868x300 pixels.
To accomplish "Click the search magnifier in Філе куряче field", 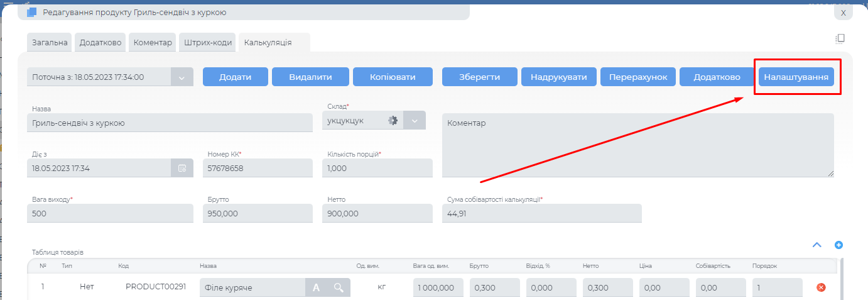I will click(339, 287).
